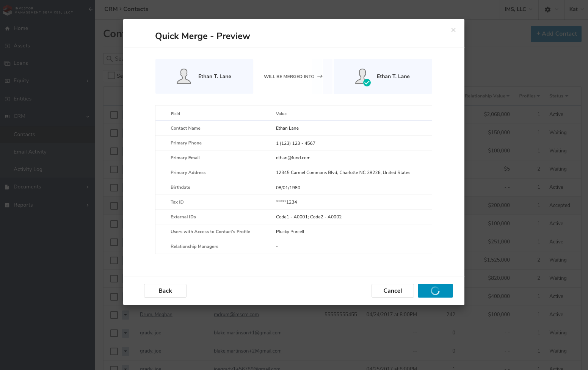The width and height of the screenshot is (588, 370).
Task: Check the row checkbox for $200,000 Accepted contact
Action: [114, 205]
